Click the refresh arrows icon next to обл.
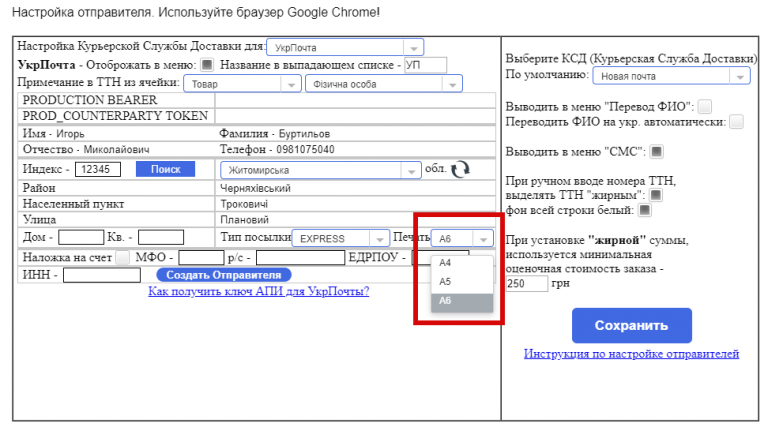The height and width of the screenshot is (427, 768). 460,170
